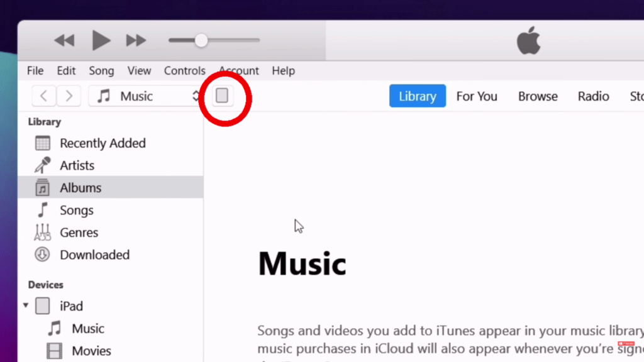The height and width of the screenshot is (362, 644).
Task: Go back with the left chevron button
Action: pos(43,96)
